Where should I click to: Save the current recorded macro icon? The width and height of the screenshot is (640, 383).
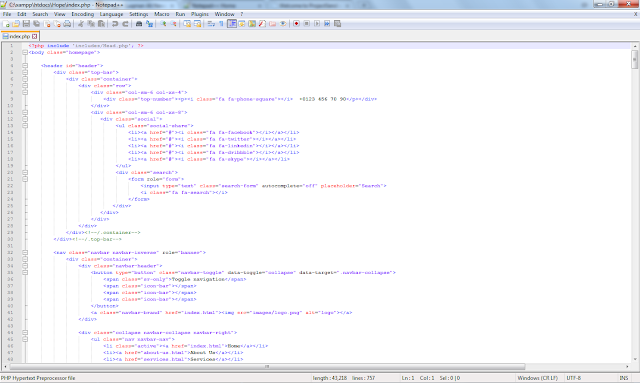coord(338,24)
